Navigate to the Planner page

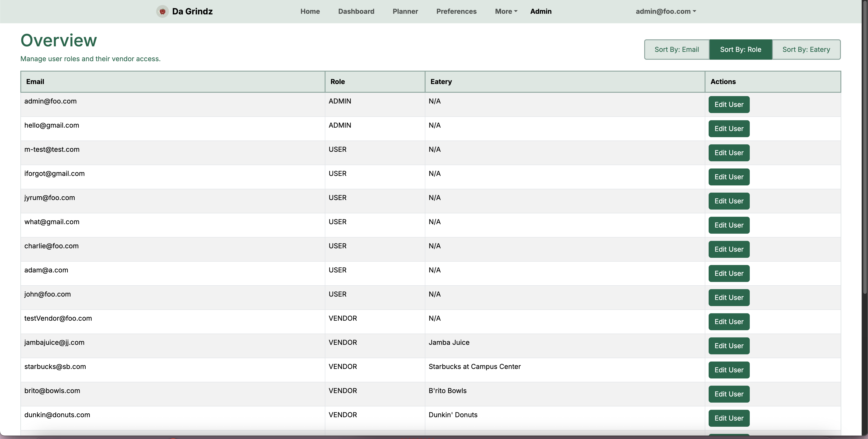pos(405,11)
